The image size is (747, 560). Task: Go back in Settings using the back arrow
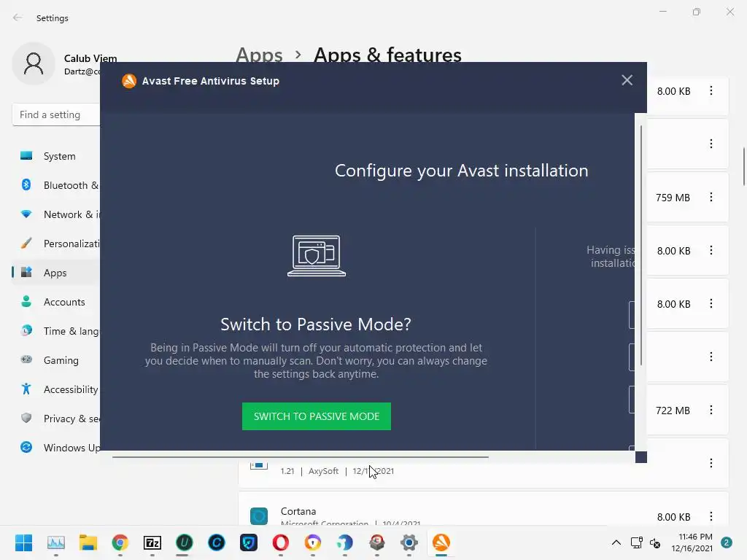click(x=18, y=17)
